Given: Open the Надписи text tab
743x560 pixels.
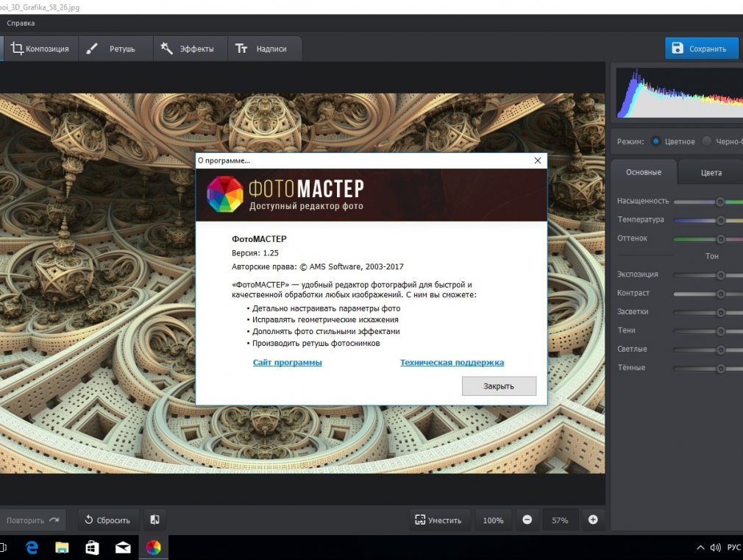Looking at the screenshot, I should click(261, 49).
